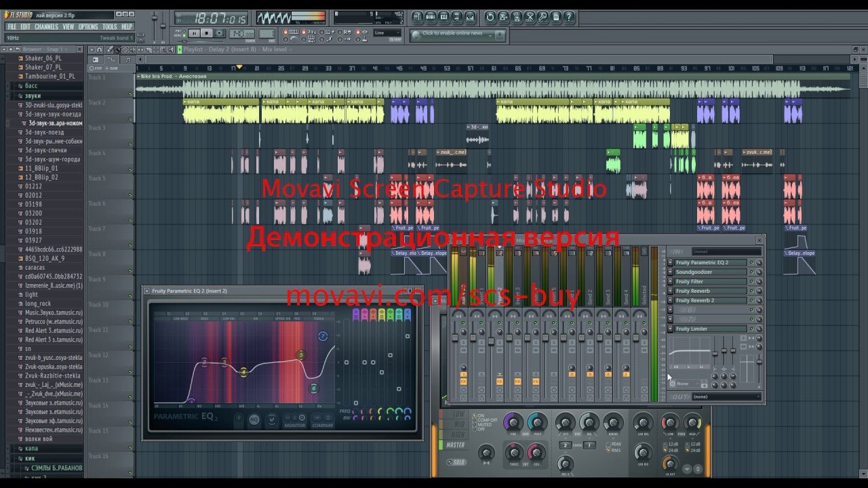This screenshot has height=488, width=868.
Task: Open the Playlist options menu arrow
Action: (92, 49)
